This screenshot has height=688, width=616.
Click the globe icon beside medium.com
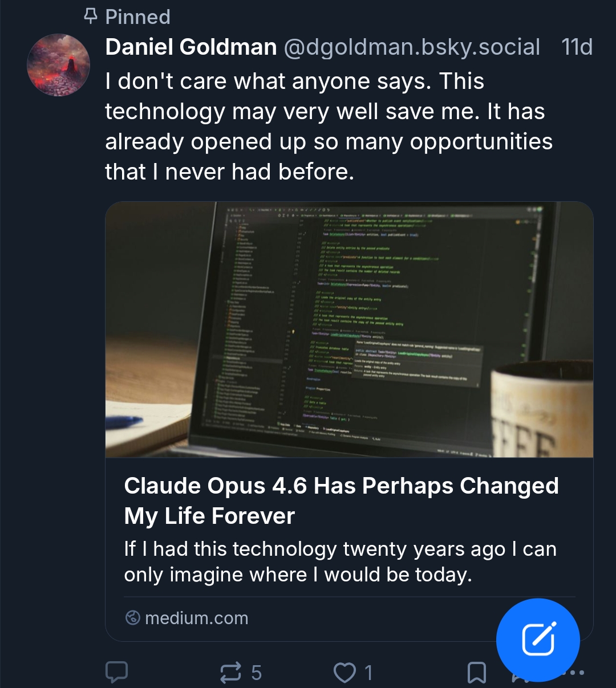click(x=132, y=618)
